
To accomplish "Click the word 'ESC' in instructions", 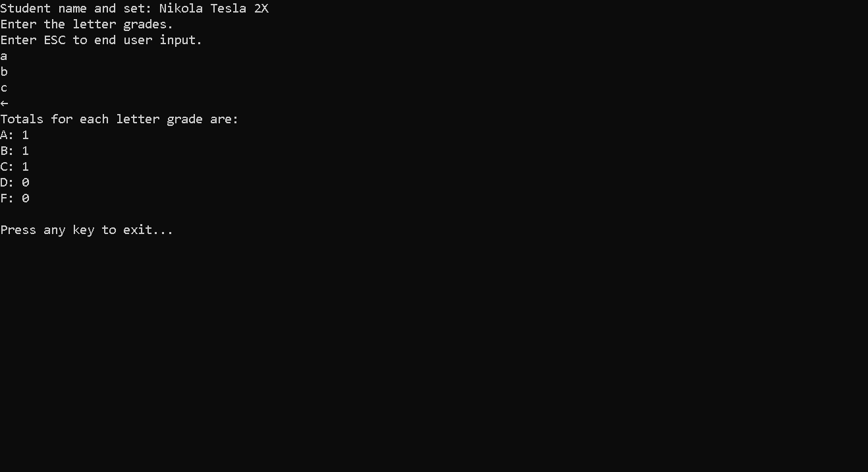I will (x=55, y=40).
